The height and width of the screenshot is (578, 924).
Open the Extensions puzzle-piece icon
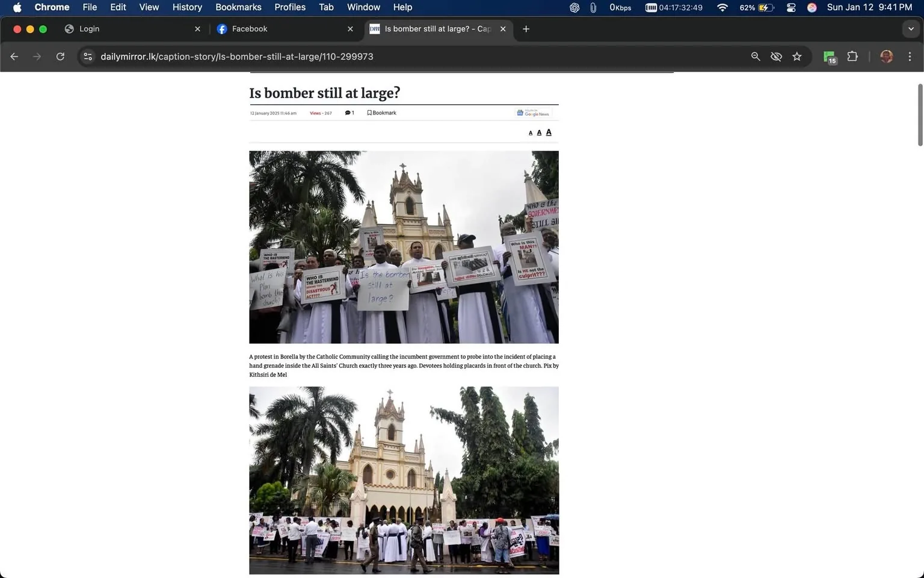point(852,56)
